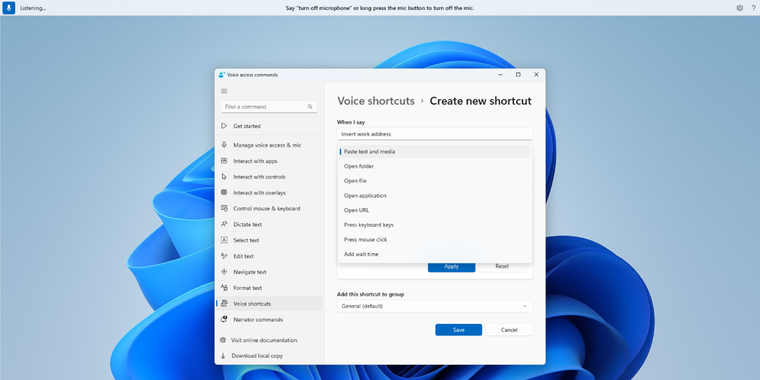Open Dictate text section
The height and width of the screenshot is (380, 760).
point(269,224)
